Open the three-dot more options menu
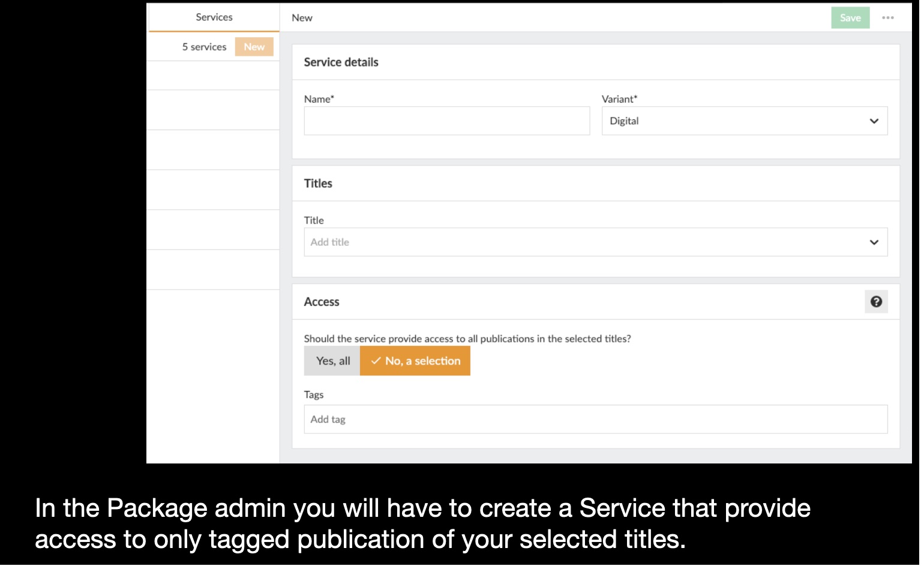 click(888, 18)
